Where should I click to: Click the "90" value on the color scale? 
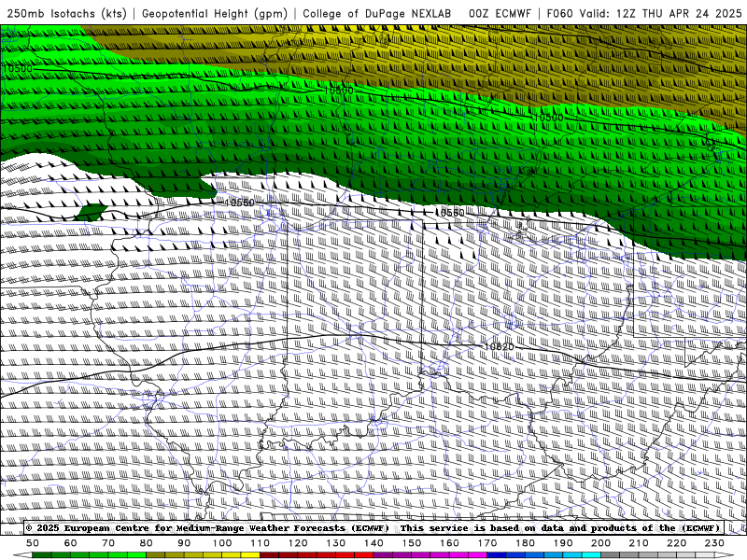184,543
